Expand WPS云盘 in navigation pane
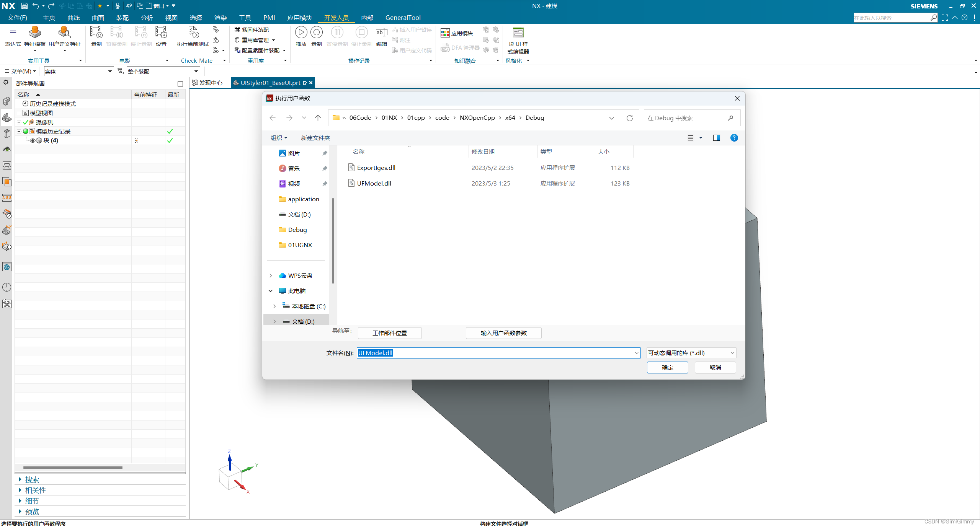 271,275
